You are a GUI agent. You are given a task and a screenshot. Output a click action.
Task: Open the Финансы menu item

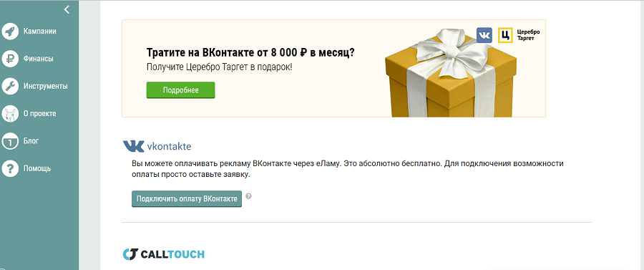click(x=38, y=59)
